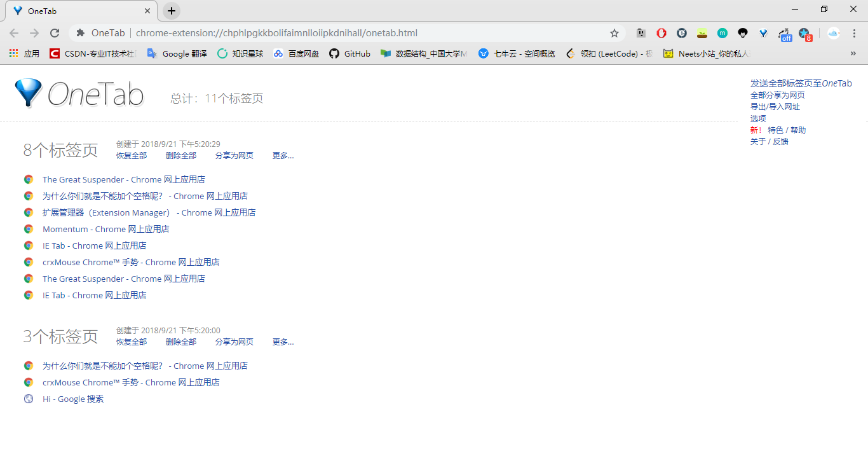Click the browser back arrow
868x463 pixels.
click(x=14, y=33)
